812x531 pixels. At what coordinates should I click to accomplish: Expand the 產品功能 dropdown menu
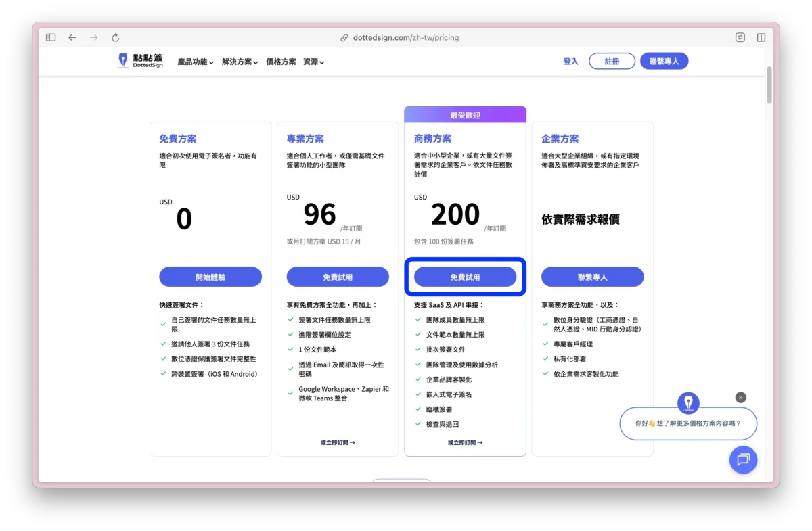point(195,61)
